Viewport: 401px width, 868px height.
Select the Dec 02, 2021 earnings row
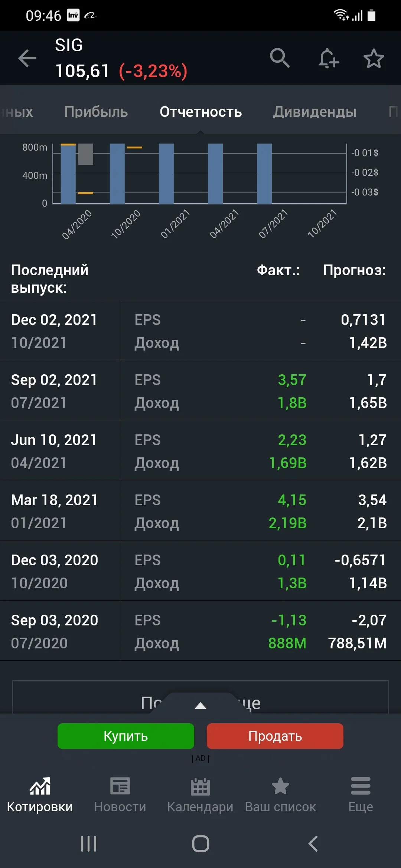200,330
